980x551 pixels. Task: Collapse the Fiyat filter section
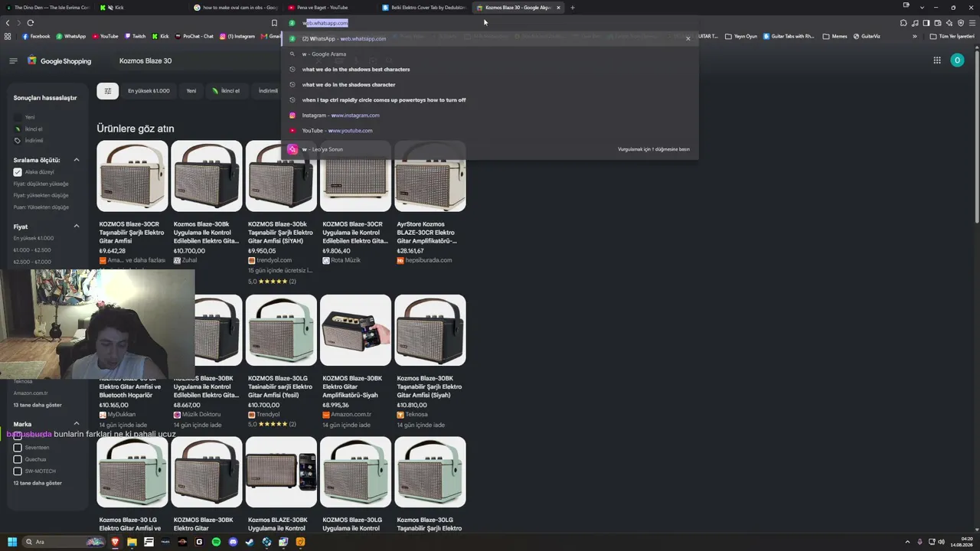point(77,227)
